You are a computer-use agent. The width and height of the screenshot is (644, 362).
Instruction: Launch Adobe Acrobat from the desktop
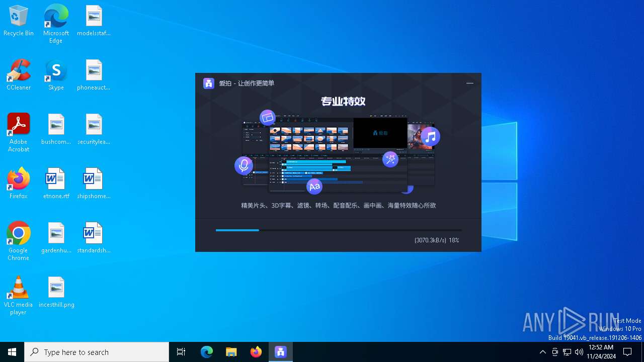(19, 133)
